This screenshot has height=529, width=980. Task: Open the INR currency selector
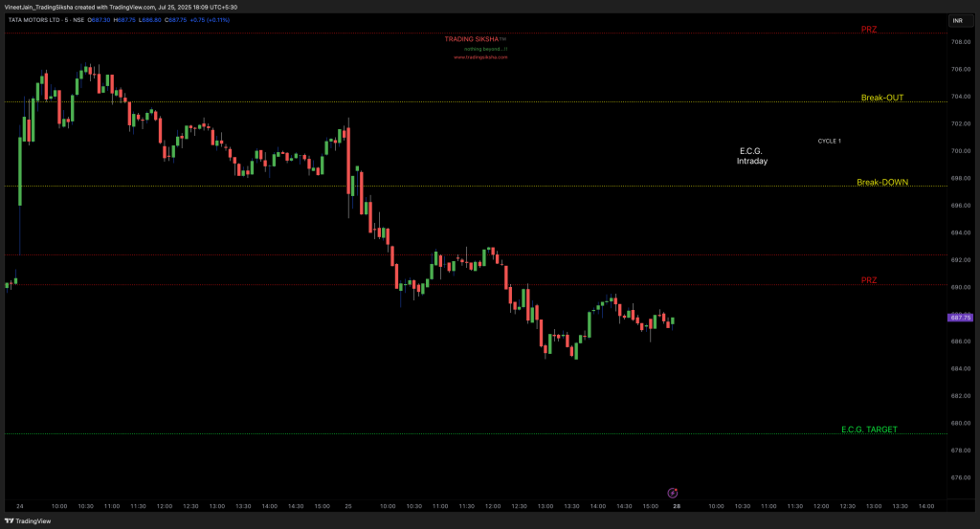pos(957,21)
